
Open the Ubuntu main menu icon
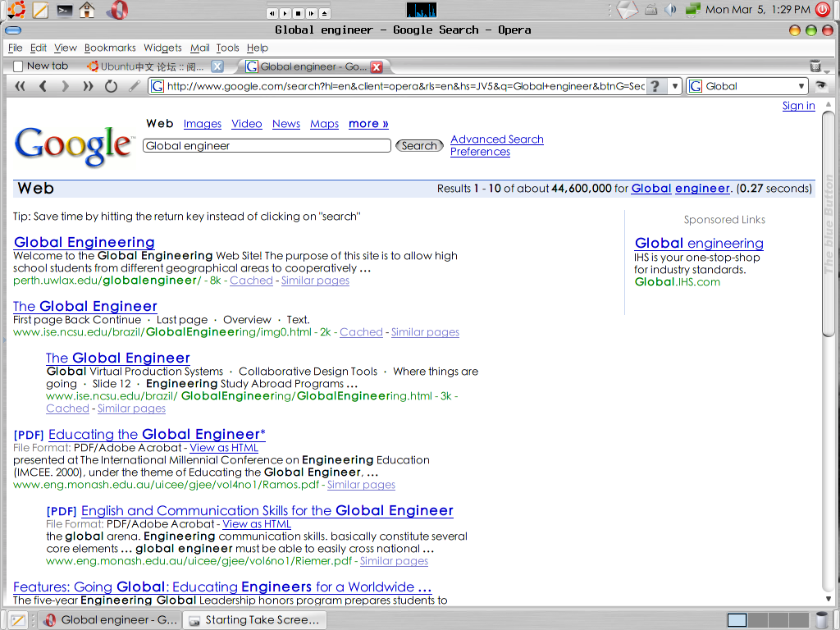(x=16, y=10)
